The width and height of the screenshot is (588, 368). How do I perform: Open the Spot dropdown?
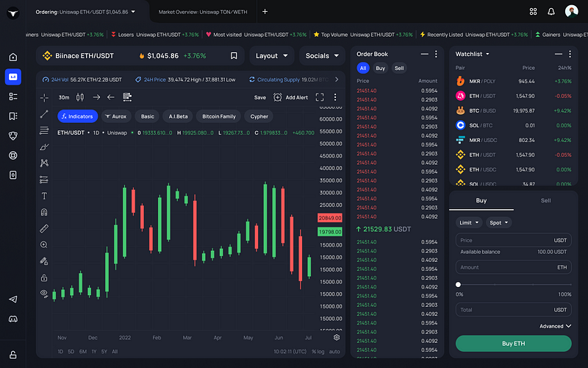(499, 223)
